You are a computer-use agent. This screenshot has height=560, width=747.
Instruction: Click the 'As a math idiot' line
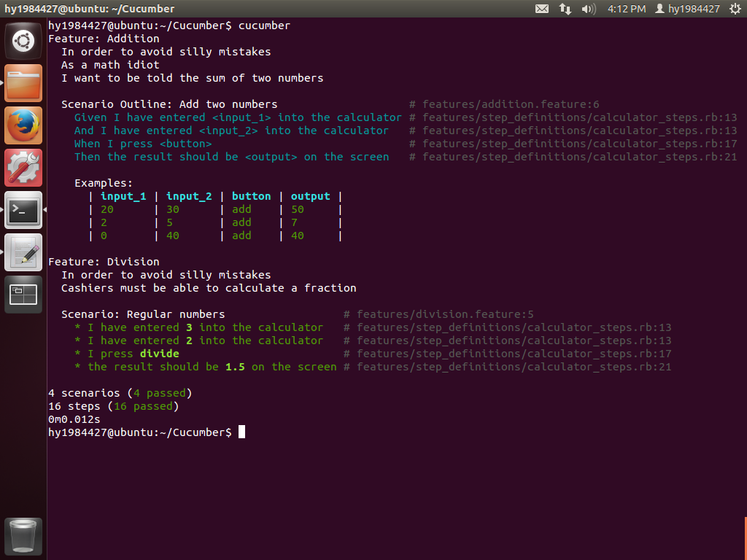coord(110,65)
